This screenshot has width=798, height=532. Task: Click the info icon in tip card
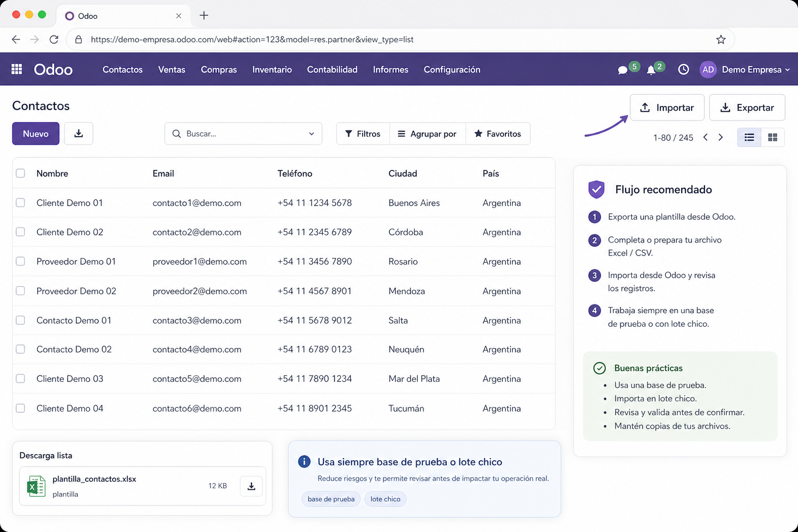click(304, 461)
